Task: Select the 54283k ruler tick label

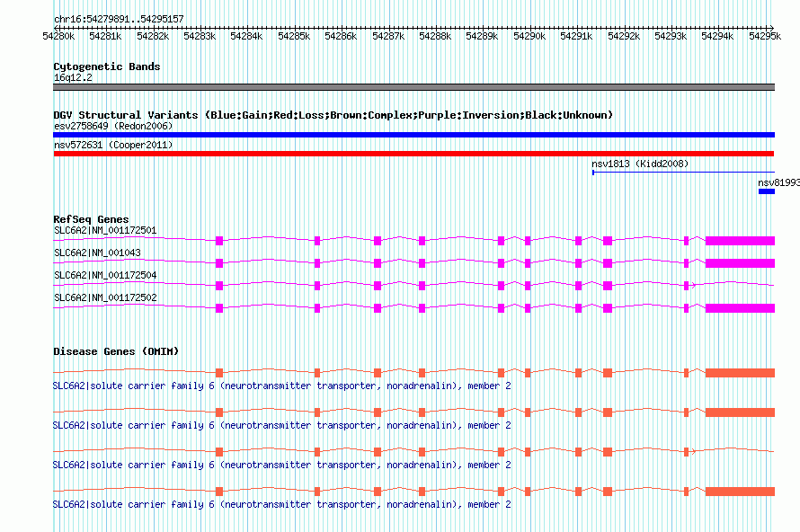Action: pos(200,36)
